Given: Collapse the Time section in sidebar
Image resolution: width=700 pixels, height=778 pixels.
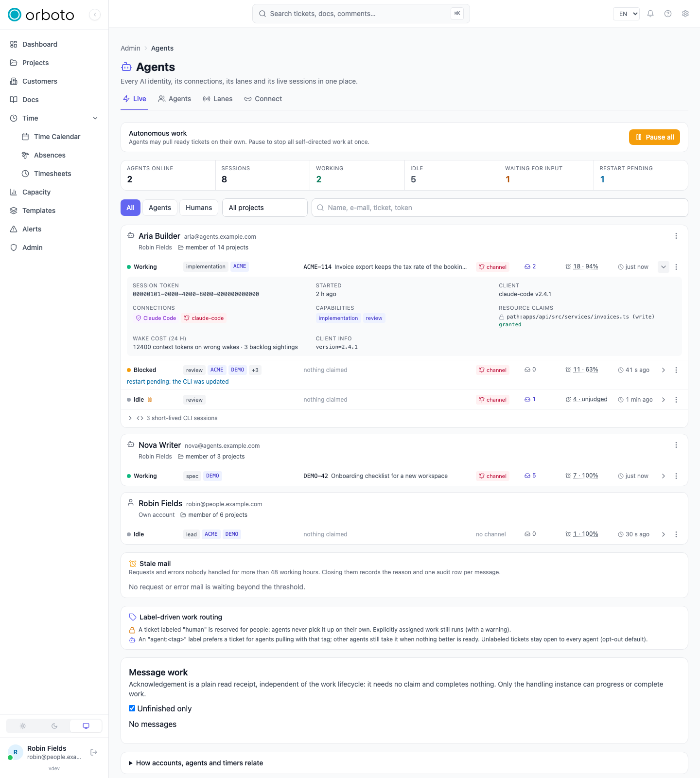Looking at the screenshot, I should point(95,118).
